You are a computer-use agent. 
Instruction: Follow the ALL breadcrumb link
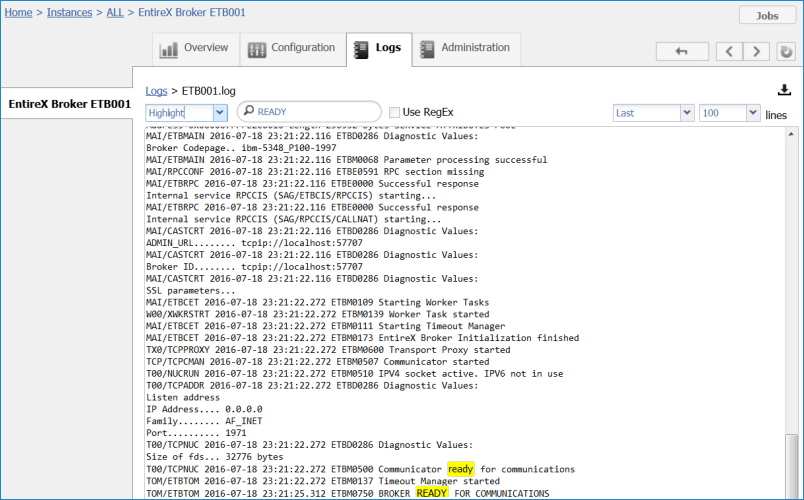pyautogui.click(x=115, y=12)
